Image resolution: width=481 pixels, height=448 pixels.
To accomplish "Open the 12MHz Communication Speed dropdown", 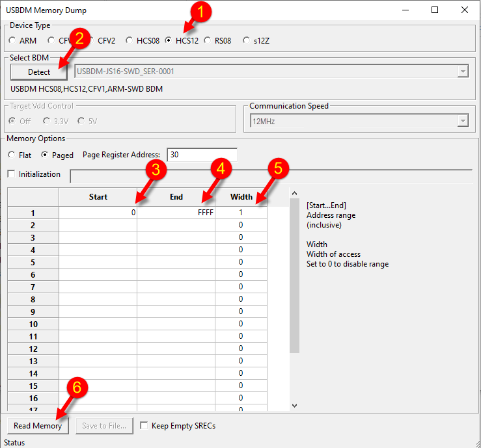I will point(463,121).
